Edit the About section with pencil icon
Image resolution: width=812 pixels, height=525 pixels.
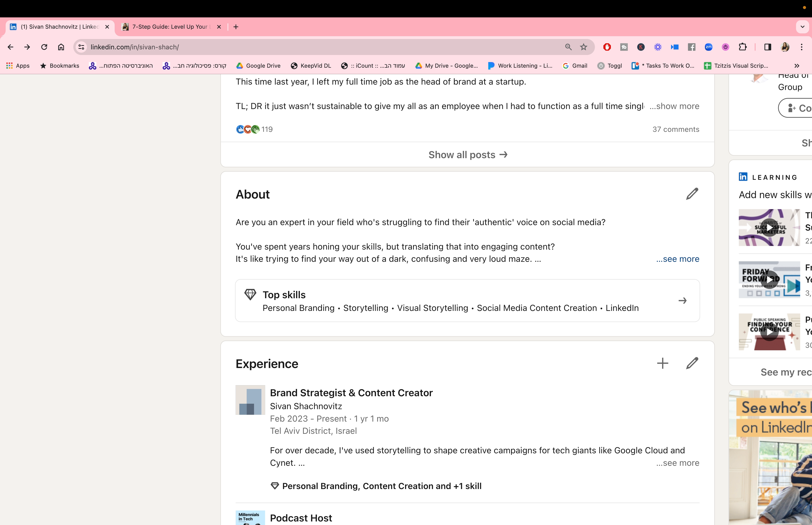pos(692,194)
